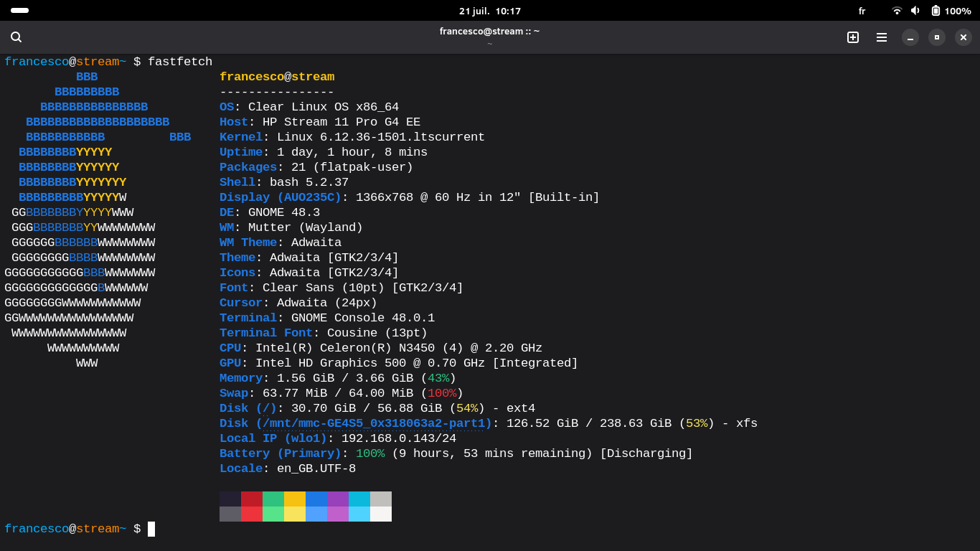Open the Activities overview pill
Viewport: 980px width, 551px height.
point(20,11)
